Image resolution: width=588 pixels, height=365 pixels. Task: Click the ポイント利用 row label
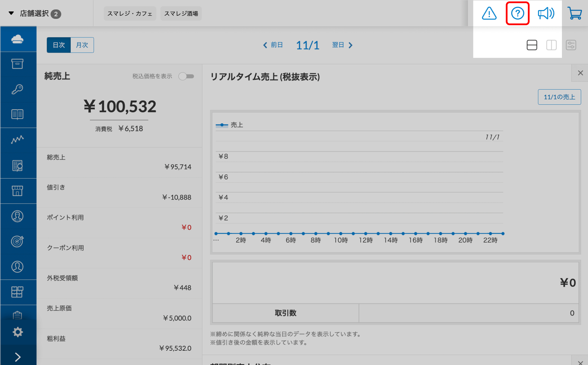(65, 217)
